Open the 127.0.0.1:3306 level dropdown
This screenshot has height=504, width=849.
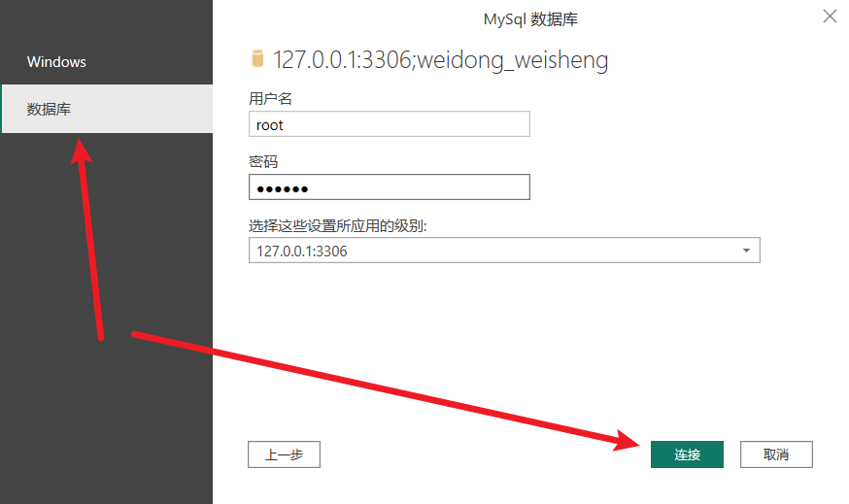tap(504, 251)
